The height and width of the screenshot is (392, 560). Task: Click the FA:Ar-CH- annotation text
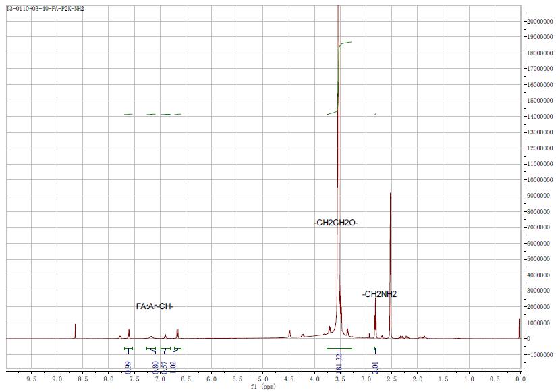(x=155, y=306)
